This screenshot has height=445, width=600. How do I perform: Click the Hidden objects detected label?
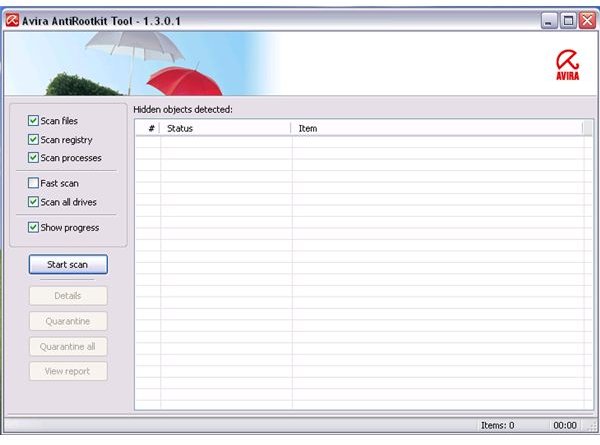pyautogui.click(x=183, y=109)
